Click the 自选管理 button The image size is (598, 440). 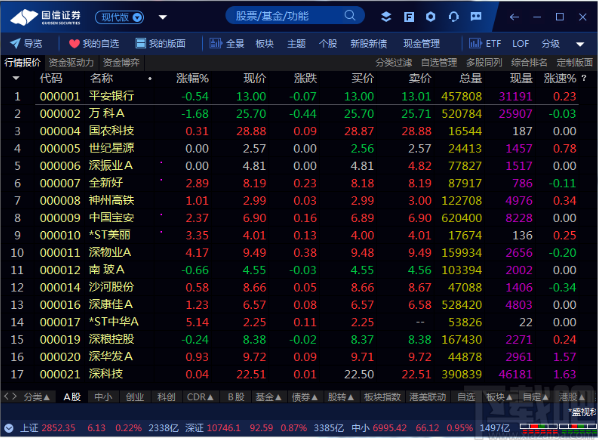439,63
